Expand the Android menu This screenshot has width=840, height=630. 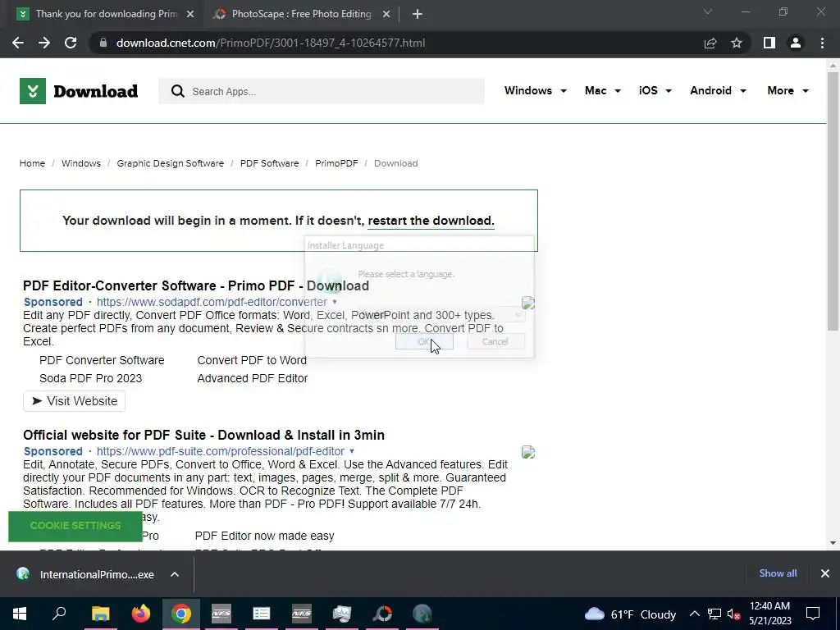(718, 90)
